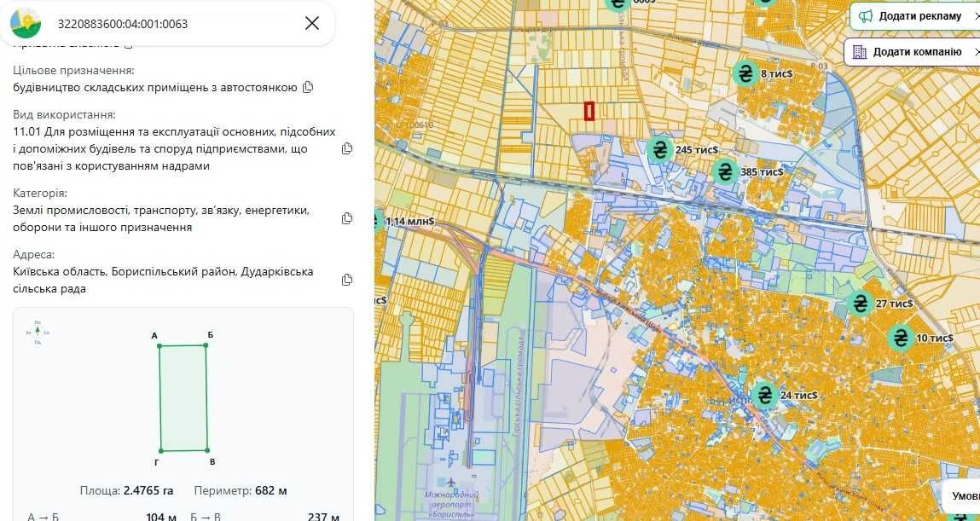Click the compass orientation icon in parcel diagram
This screenshot has height=521, width=980.
tap(38, 332)
